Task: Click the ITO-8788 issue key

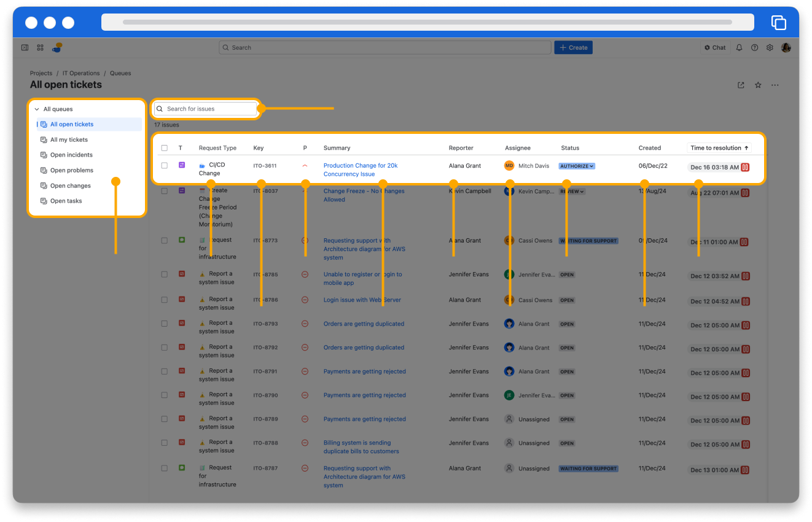Action: (265, 443)
